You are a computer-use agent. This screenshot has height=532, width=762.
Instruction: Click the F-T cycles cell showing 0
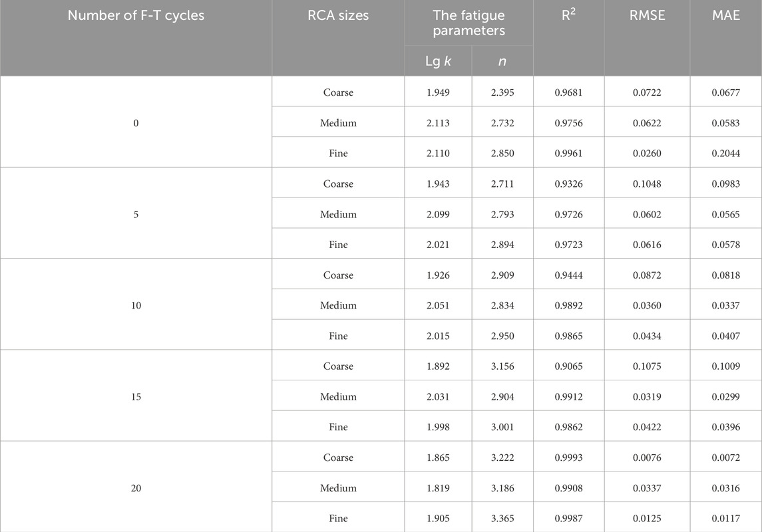tap(136, 122)
